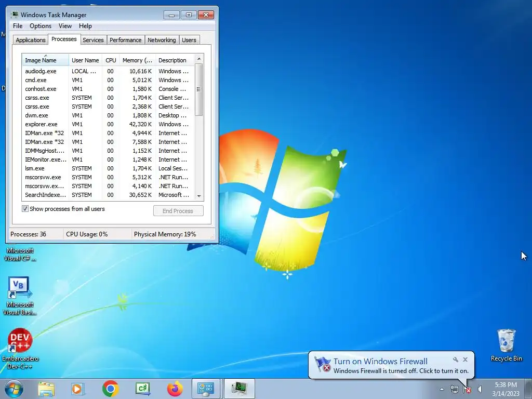Switch to the Users tab
This screenshot has height=399, width=532.
coord(189,40)
